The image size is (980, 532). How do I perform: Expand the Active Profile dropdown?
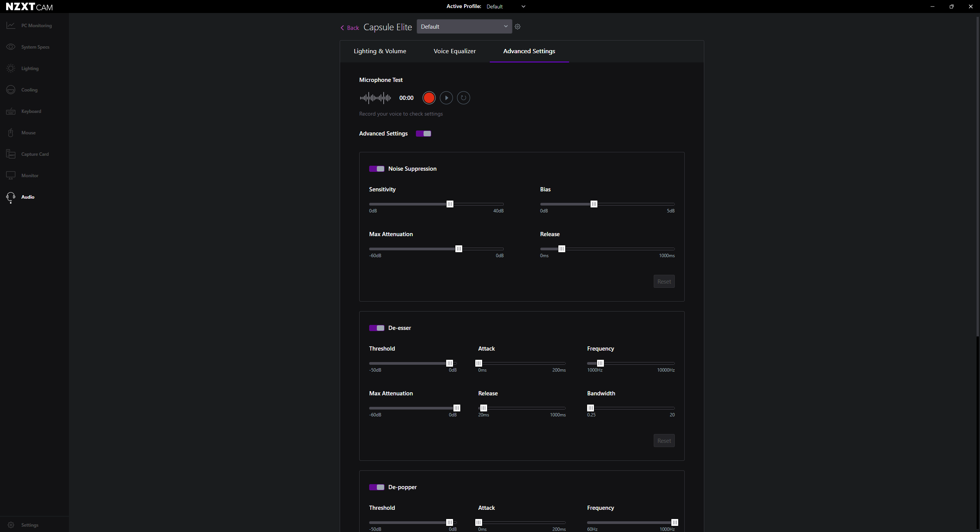pyautogui.click(x=506, y=7)
